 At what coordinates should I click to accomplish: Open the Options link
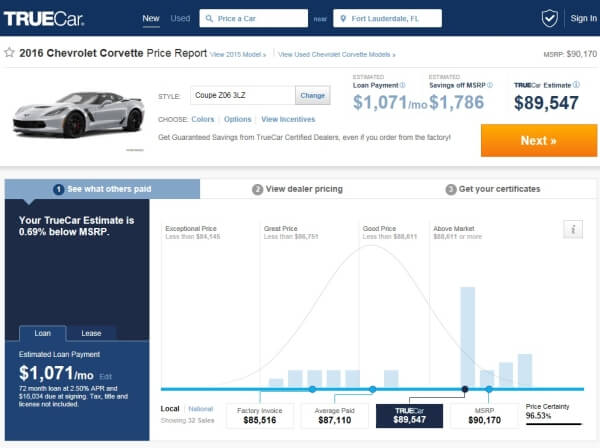238,119
